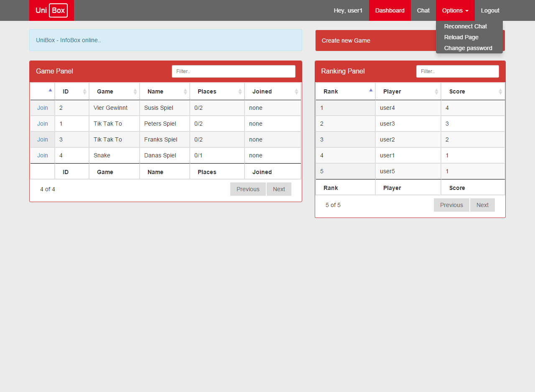Click Previous in Ranking Panel pagination
This screenshot has height=392, width=535.
(x=451, y=205)
